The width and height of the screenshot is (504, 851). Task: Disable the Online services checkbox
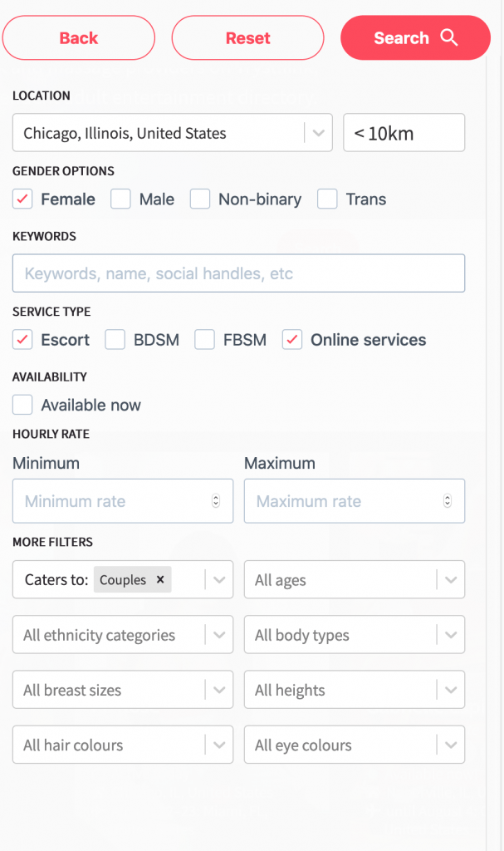292,340
